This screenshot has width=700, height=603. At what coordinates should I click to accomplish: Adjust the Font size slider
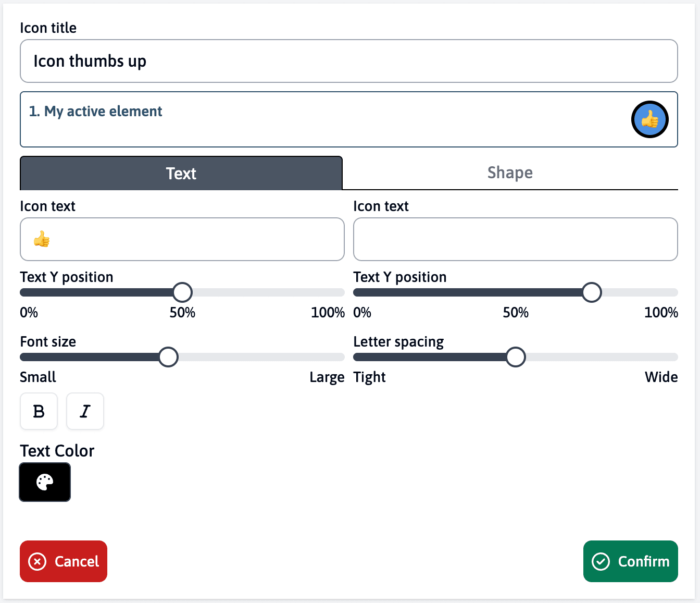pyautogui.click(x=168, y=357)
